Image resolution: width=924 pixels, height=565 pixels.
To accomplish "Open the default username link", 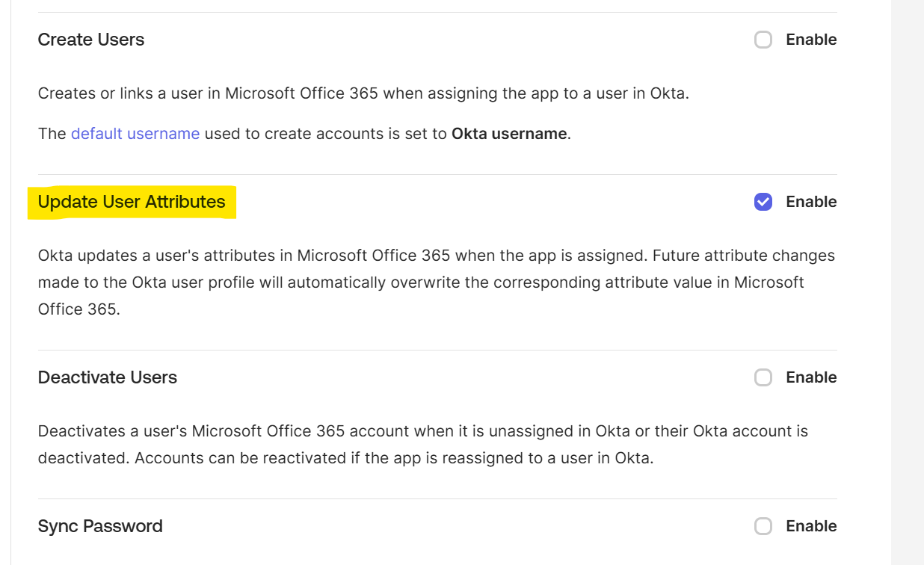I will [135, 134].
